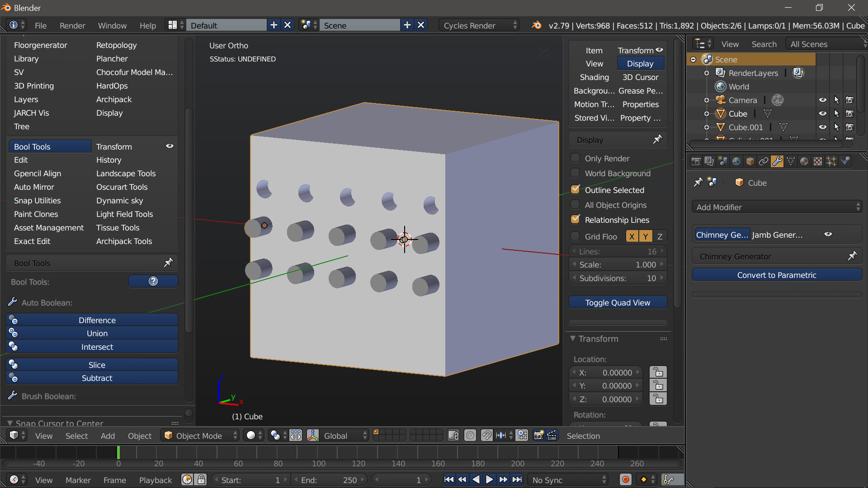Screen dimensions: 868x488
Task: Enable the Only Render checkbox
Action: 576,158
